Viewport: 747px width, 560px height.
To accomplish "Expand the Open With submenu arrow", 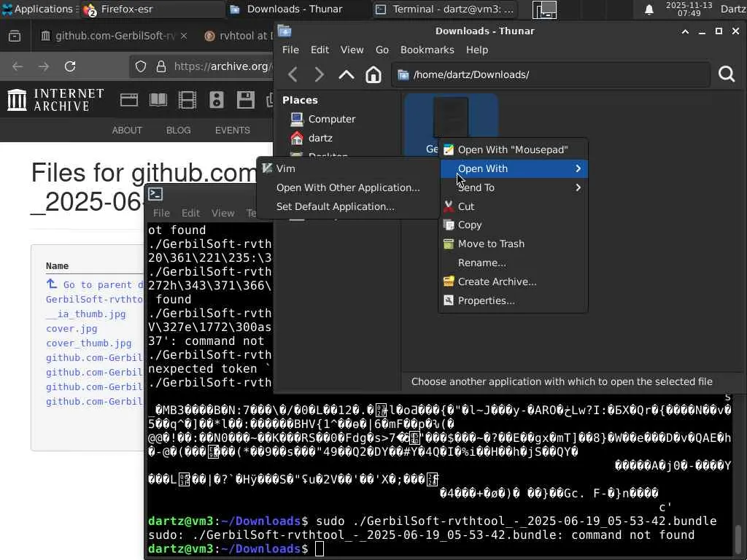I will (578, 168).
